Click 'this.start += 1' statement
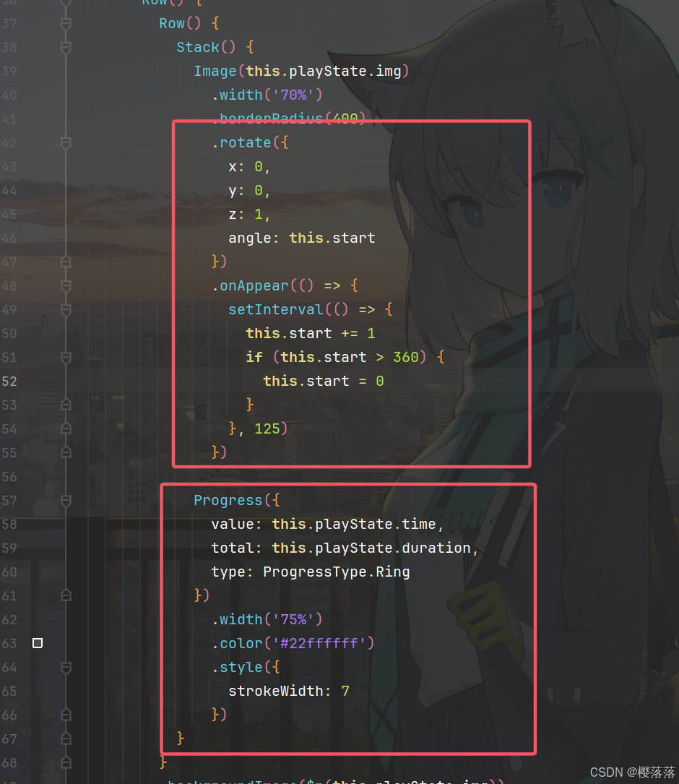The image size is (679, 784). coord(311,334)
